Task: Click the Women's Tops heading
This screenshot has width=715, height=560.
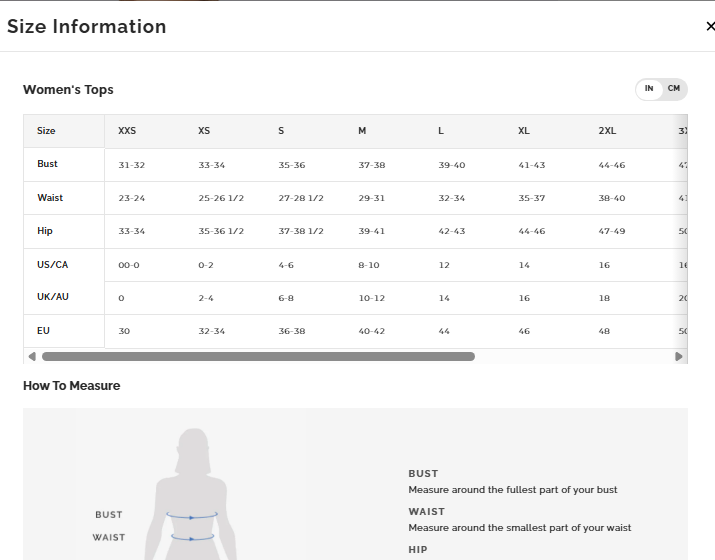Action: 68,90
